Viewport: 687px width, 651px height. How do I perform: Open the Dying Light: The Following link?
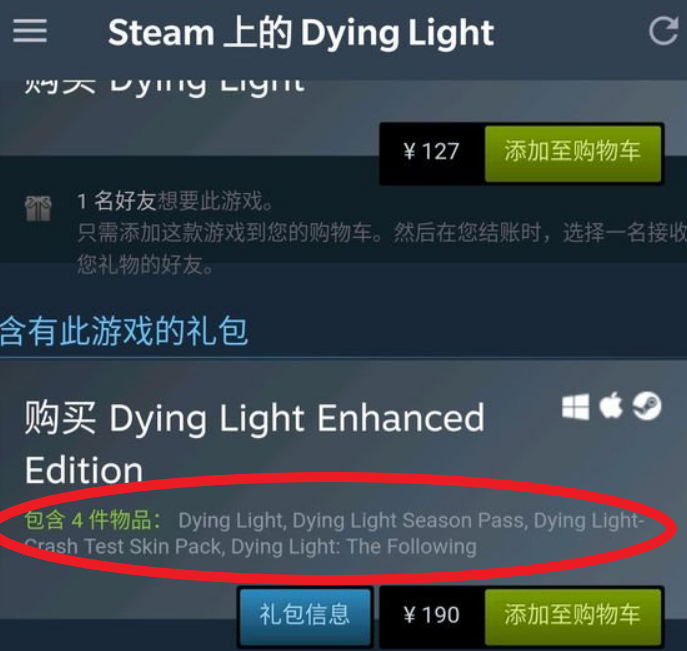pyautogui.click(x=354, y=547)
